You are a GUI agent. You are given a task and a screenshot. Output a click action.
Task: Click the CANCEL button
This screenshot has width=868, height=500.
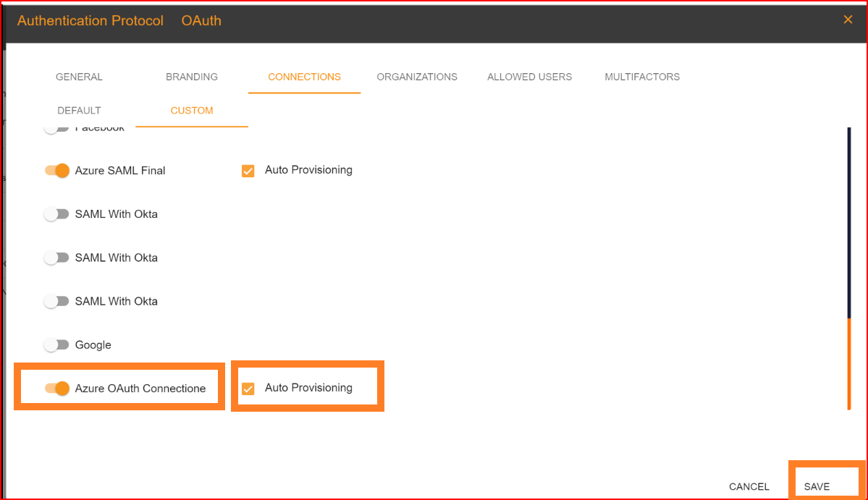coord(749,486)
